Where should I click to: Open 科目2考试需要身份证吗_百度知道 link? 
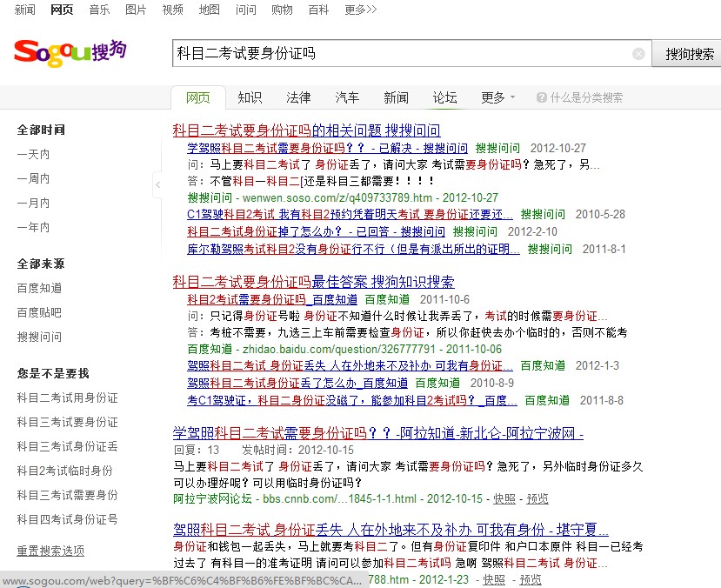[x=272, y=300]
